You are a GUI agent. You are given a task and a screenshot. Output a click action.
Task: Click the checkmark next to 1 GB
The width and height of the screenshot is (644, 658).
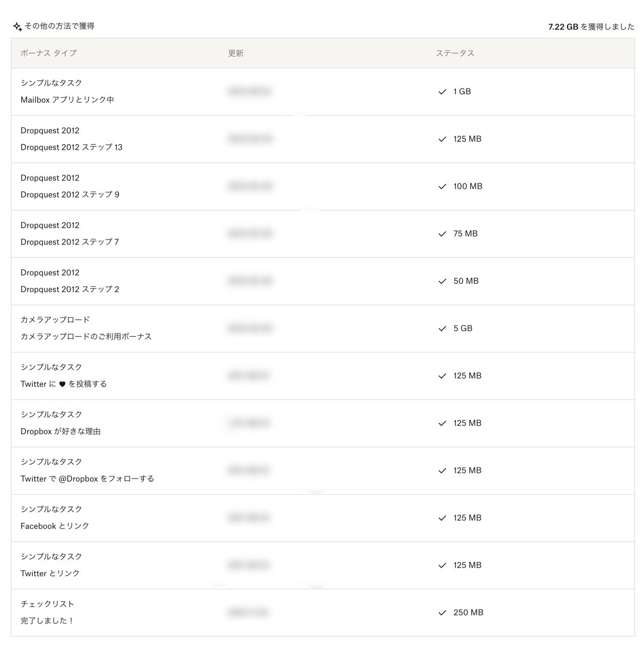[x=442, y=92]
